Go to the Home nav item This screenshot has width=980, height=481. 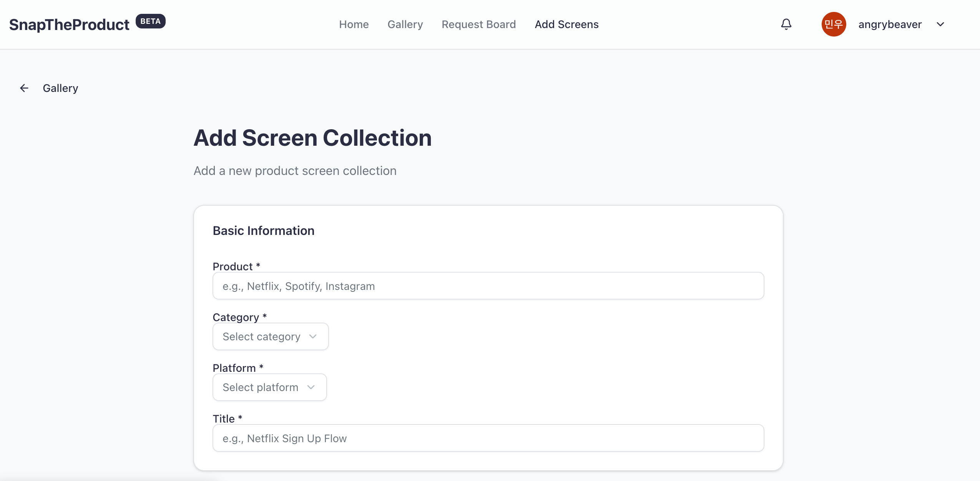click(354, 24)
